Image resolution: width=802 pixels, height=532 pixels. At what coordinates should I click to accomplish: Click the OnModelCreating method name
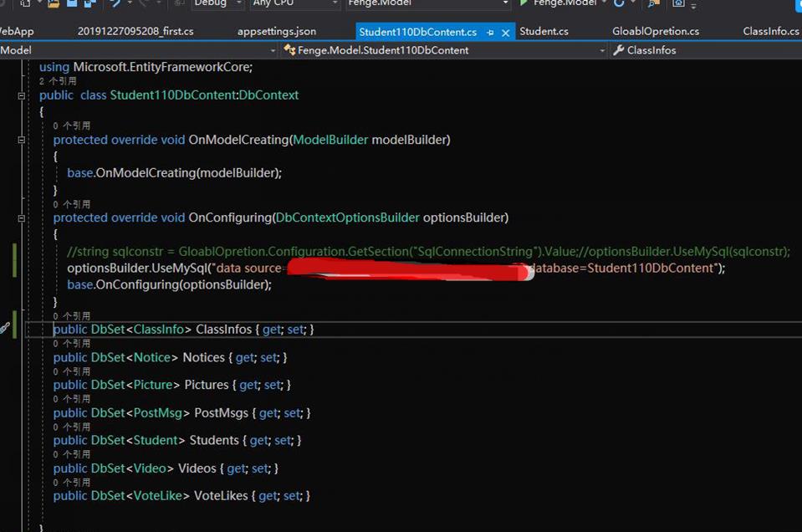(239, 140)
